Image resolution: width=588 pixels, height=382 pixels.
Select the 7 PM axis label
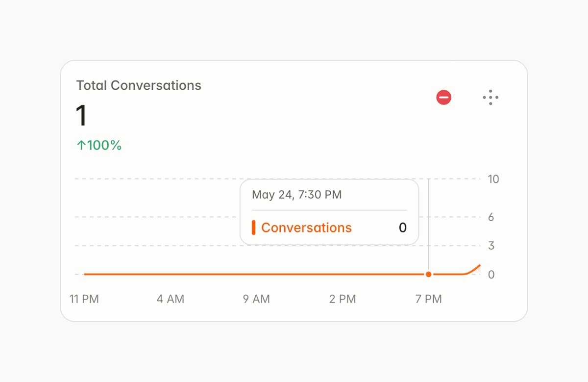[428, 299]
